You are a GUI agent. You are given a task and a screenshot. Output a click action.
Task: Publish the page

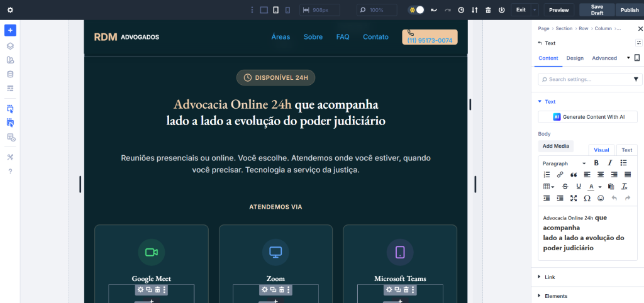pyautogui.click(x=630, y=10)
